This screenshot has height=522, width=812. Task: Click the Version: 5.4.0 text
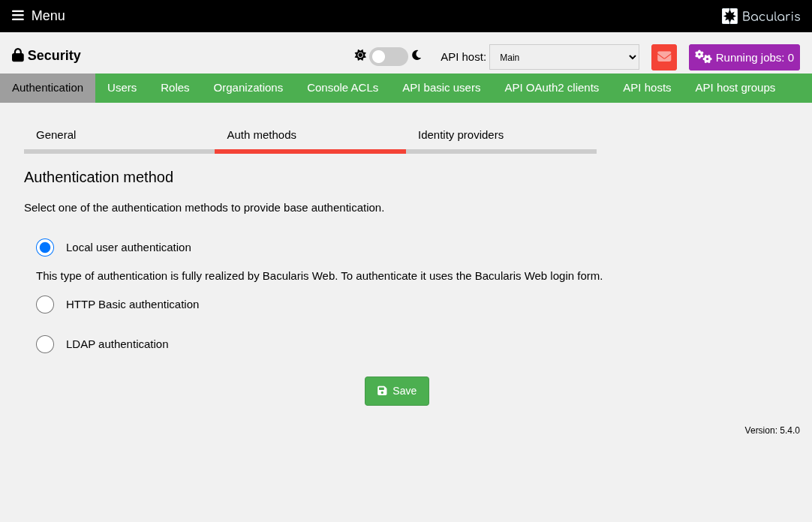772,430
